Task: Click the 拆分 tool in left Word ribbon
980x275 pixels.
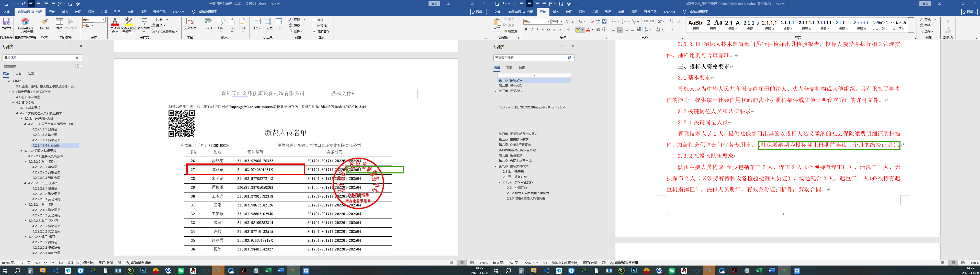Action: point(279,24)
